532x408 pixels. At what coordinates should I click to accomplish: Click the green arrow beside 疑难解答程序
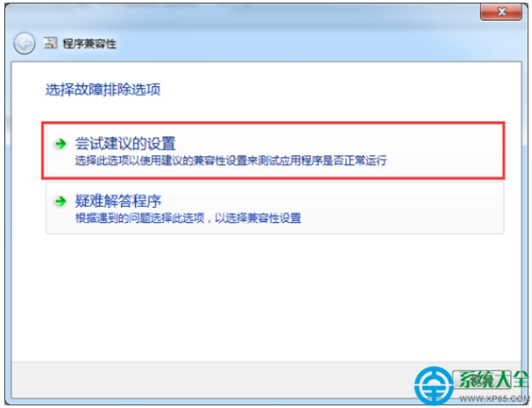coord(60,201)
